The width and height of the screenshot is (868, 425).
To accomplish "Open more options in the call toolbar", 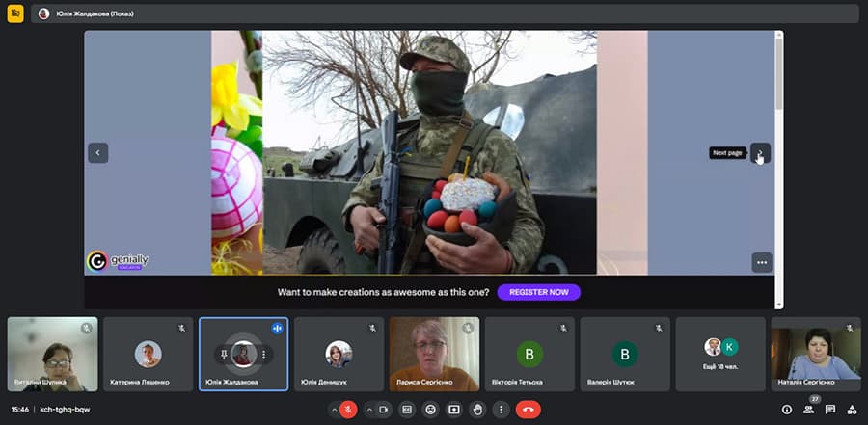I will [501, 410].
